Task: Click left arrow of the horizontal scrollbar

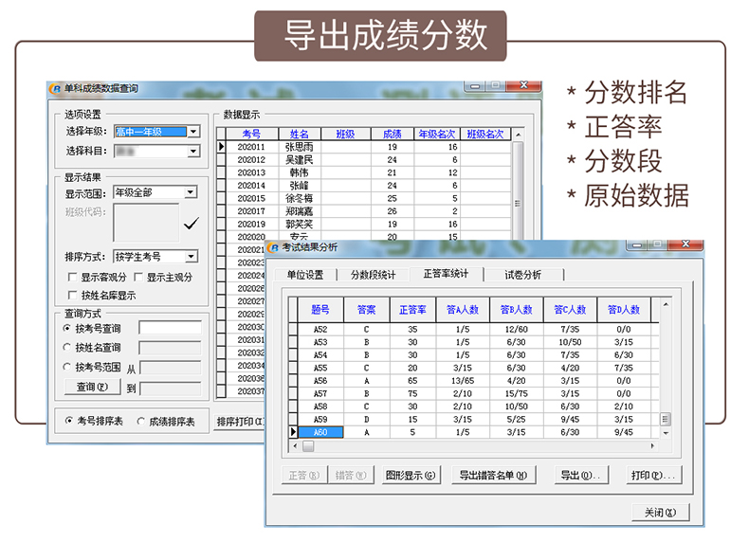Action: 295,445
